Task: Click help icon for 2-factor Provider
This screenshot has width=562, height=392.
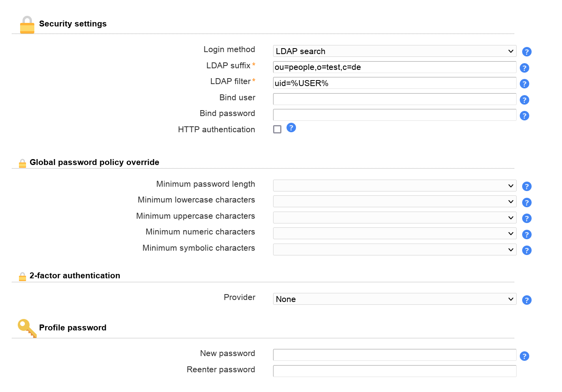Action: (526, 300)
